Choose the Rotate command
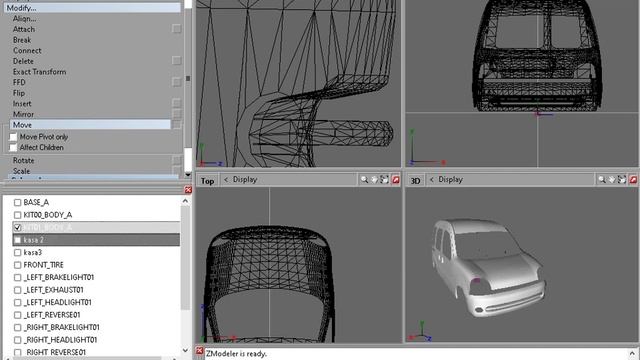This screenshot has width=640, height=360. coord(23,160)
